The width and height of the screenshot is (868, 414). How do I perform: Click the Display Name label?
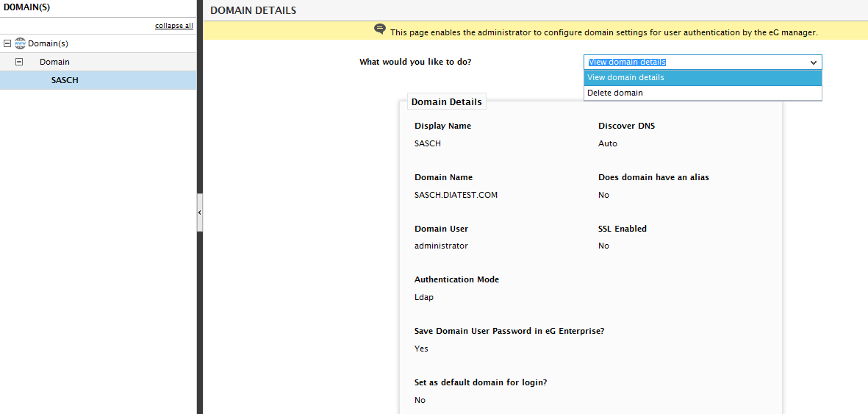pyautogui.click(x=443, y=126)
